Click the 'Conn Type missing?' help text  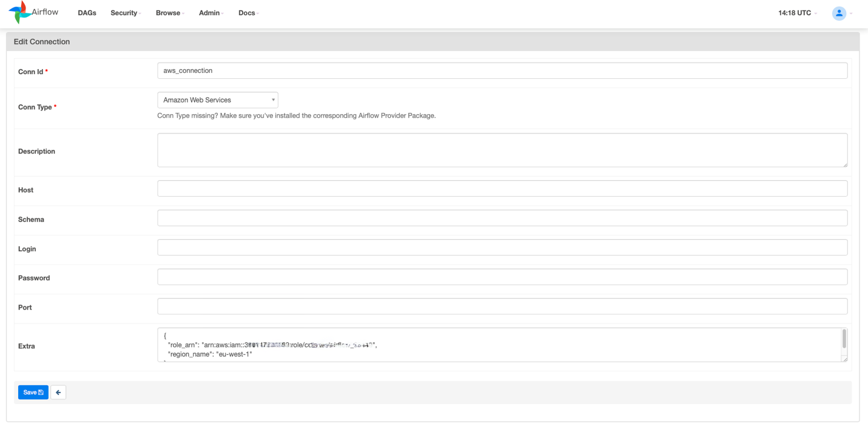tap(297, 115)
